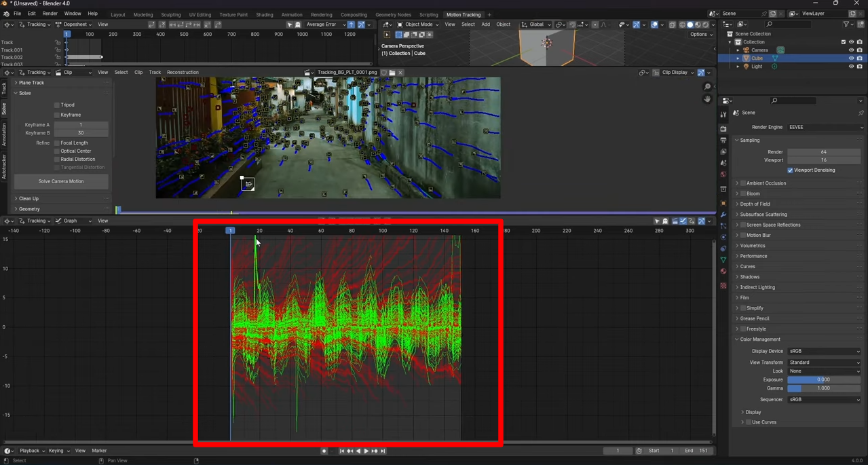This screenshot has width=868, height=465.
Task: Open the Track menu in clip editor
Action: point(155,73)
